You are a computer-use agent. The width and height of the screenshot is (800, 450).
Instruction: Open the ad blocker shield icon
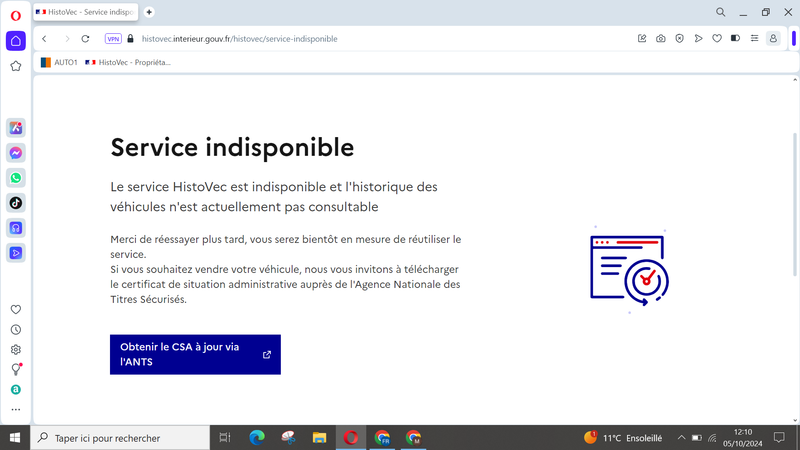click(x=680, y=39)
